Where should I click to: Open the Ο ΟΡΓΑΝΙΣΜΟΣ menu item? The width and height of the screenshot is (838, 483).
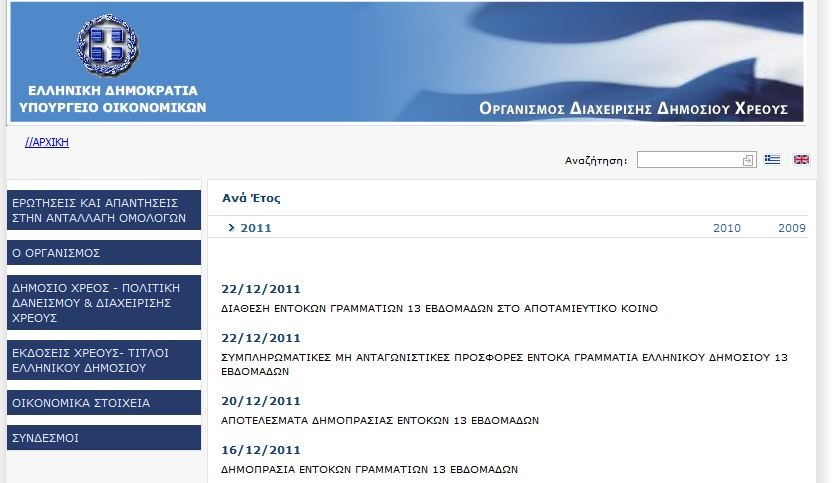coord(104,253)
